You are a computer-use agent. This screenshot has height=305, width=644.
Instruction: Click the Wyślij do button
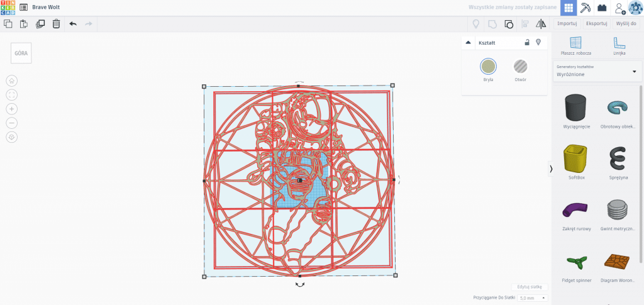point(626,24)
